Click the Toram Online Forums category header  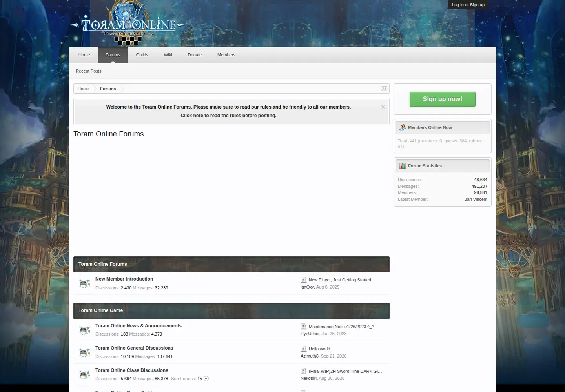click(103, 264)
